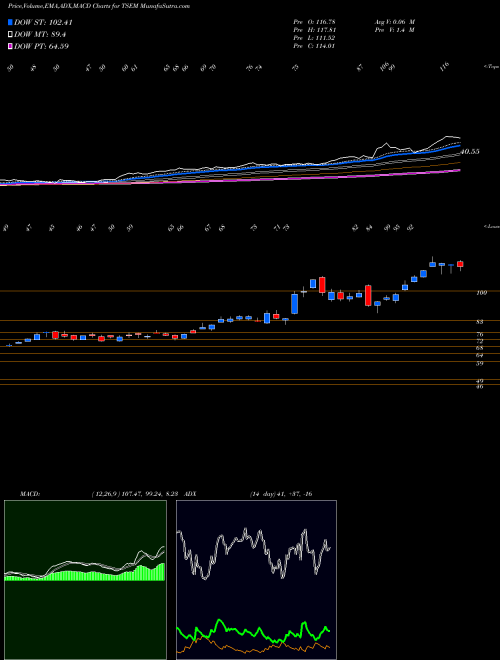Click the 109 price level label
This screenshot has height=660, width=500.
[482, 293]
